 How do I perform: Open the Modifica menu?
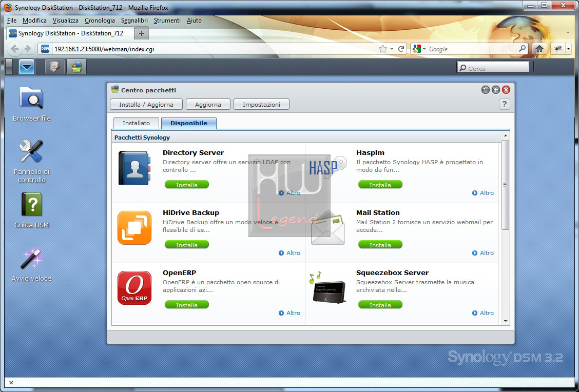pos(34,21)
